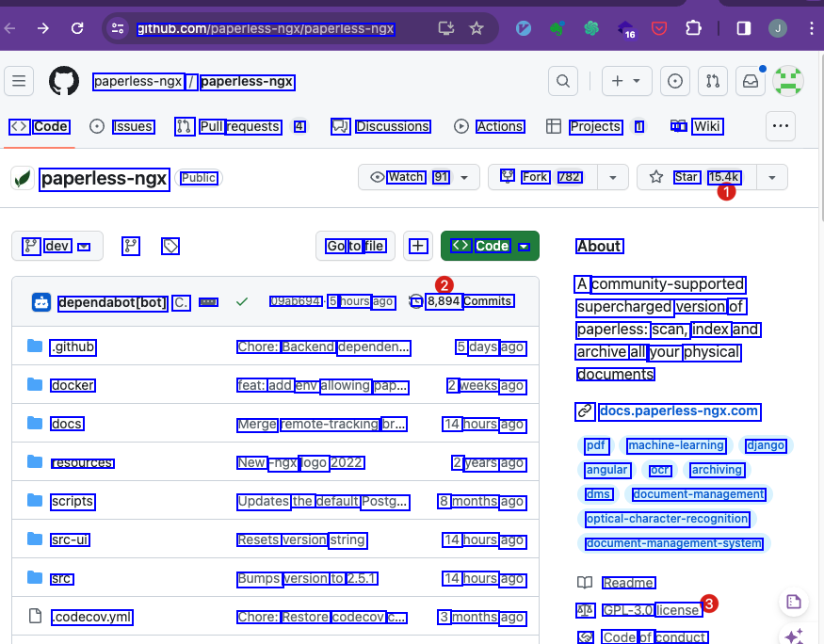
Task: View repository tags icon
Action: click(170, 246)
